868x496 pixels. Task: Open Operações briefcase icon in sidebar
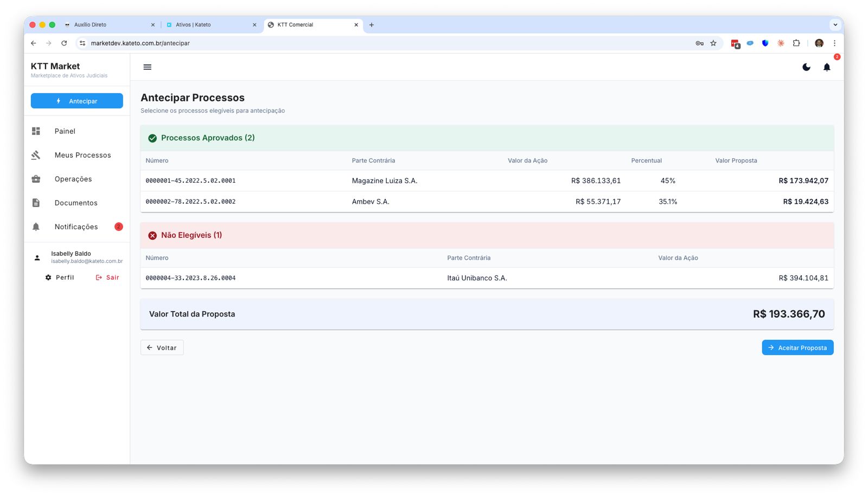point(36,179)
